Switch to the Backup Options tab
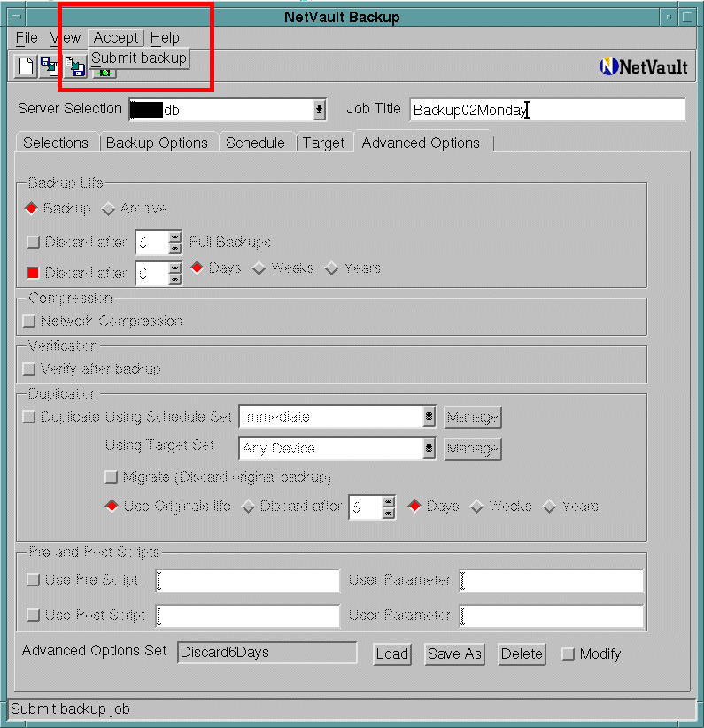704x728 pixels. click(x=157, y=143)
